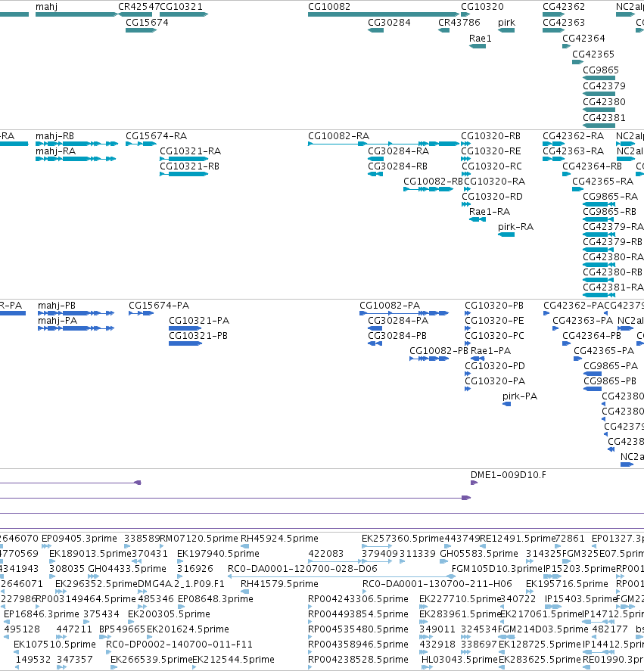Image resolution: width=644 pixels, height=671 pixels.
Task: Select transcript Rae1-RA label
Action: coord(490,211)
